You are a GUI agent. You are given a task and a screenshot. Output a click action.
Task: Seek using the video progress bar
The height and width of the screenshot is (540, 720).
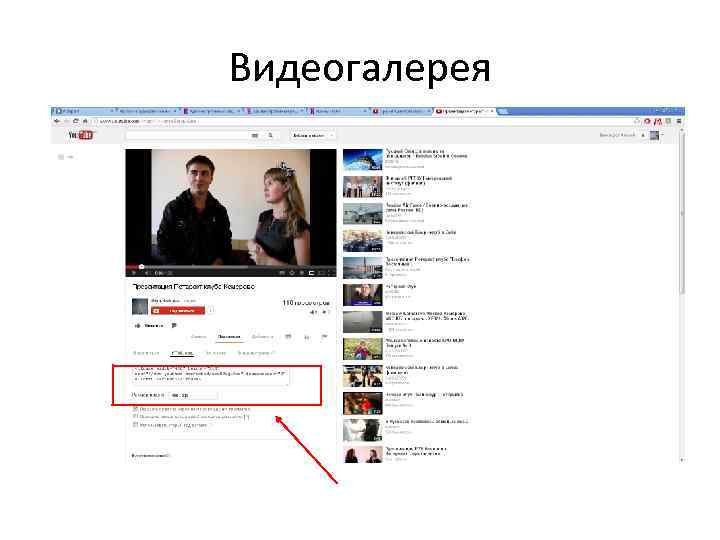[x=231, y=266]
